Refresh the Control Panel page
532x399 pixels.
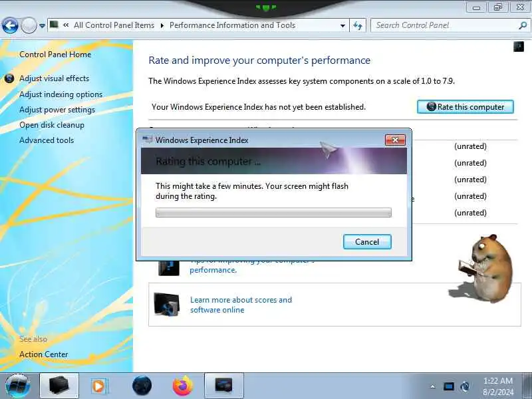[358, 26]
